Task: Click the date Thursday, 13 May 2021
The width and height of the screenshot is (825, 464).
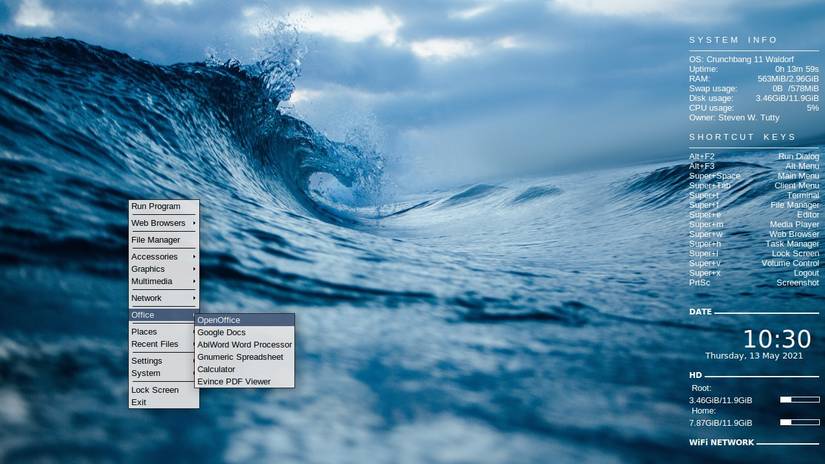Action: pyautogui.click(x=754, y=356)
